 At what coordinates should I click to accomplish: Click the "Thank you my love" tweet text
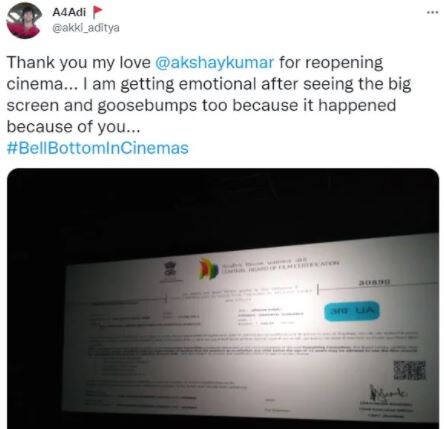[x=78, y=63]
